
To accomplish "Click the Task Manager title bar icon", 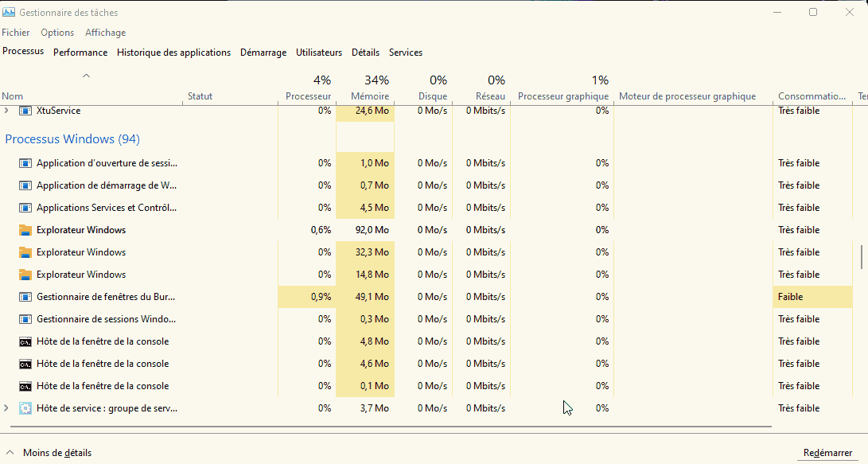I will (10, 12).
